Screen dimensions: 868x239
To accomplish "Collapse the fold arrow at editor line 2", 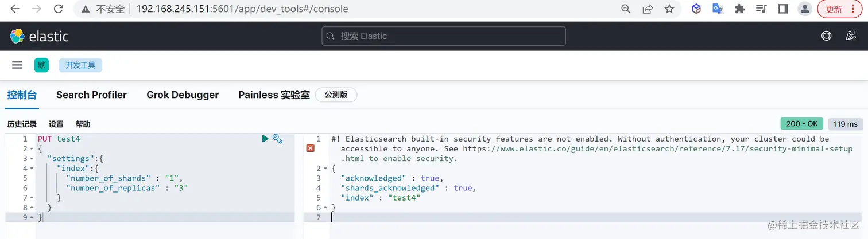I will pos(32,149).
